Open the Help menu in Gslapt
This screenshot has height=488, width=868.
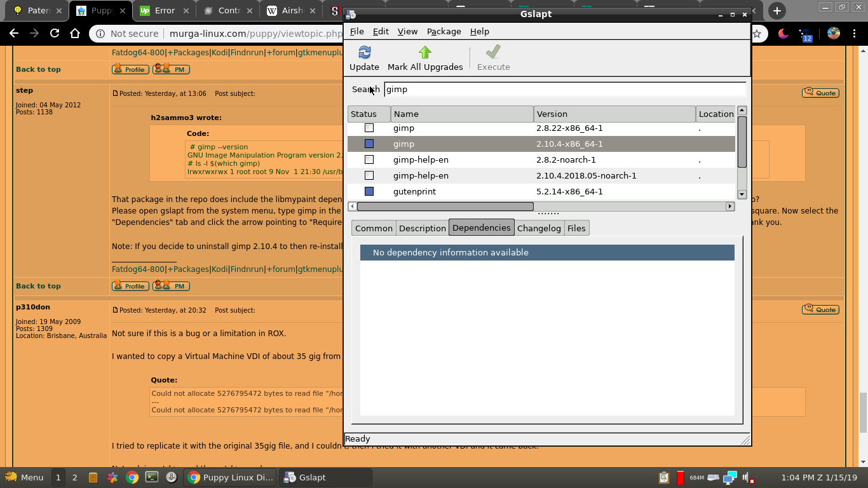coord(480,31)
